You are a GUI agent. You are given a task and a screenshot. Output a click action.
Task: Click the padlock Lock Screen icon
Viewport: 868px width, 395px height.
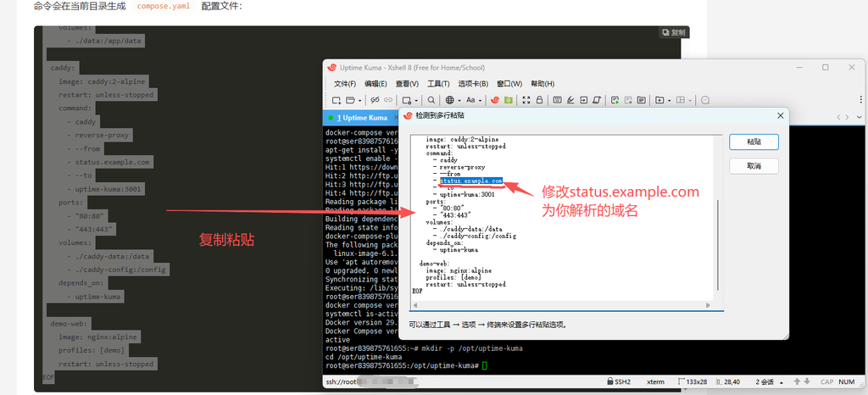click(x=539, y=100)
